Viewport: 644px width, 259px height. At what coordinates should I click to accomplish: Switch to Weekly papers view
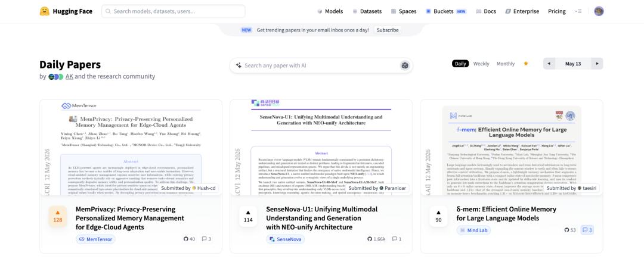pyautogui.click(x=481, y=64)
